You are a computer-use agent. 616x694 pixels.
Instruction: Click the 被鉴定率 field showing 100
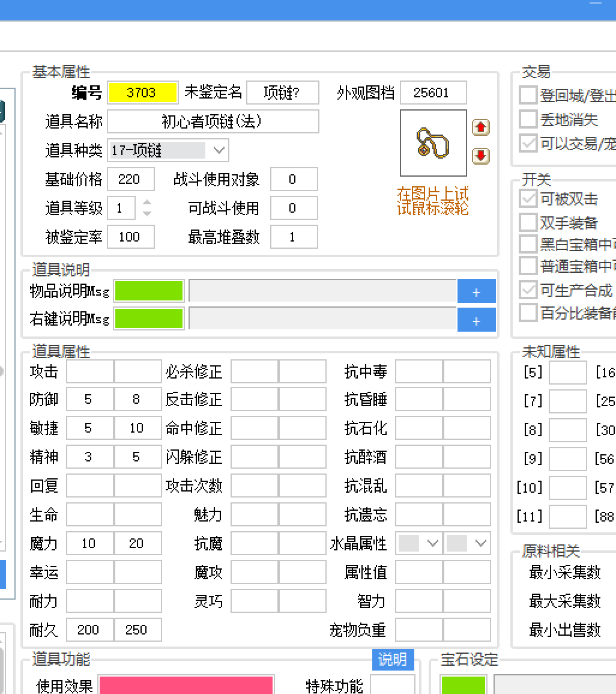click(131, 237)
